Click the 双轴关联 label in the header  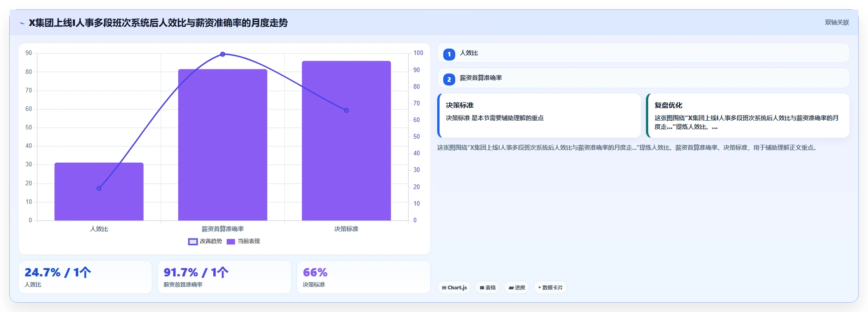coord(837,22)
